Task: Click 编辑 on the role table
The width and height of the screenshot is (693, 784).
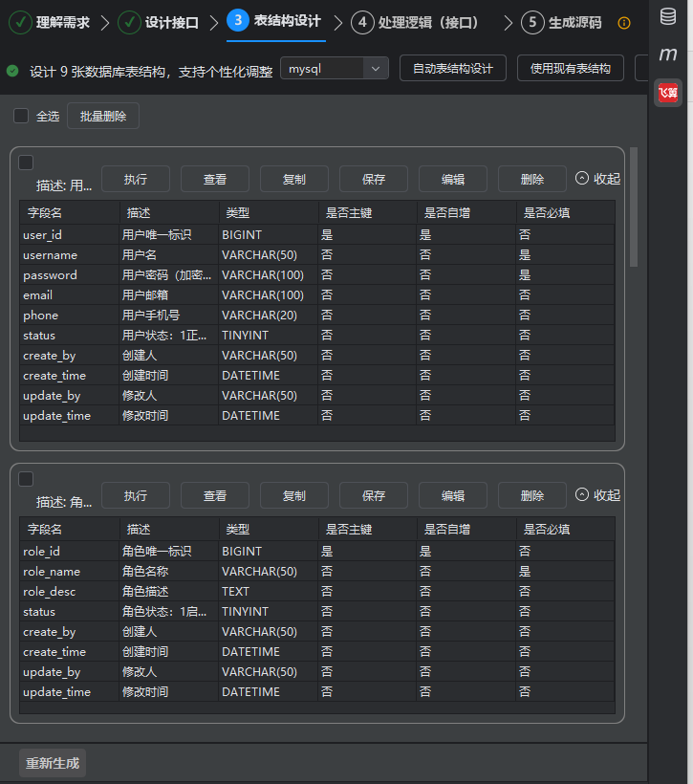Action: 453,495
